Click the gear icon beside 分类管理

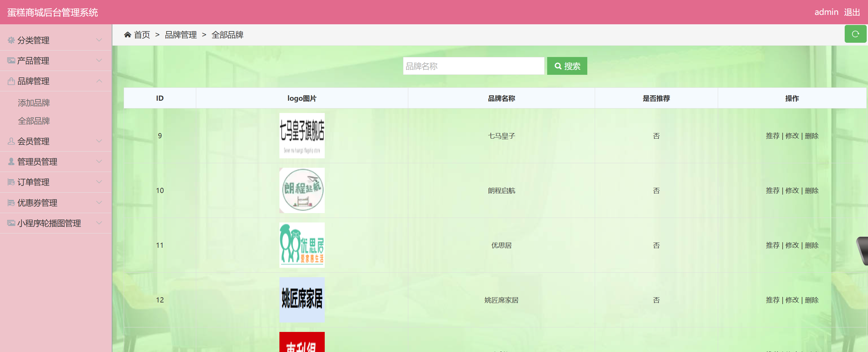tap(10, 40)
